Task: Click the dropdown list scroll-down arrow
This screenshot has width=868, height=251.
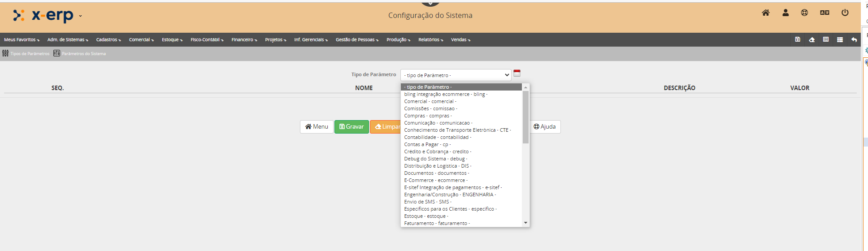Action: point(525,223)
